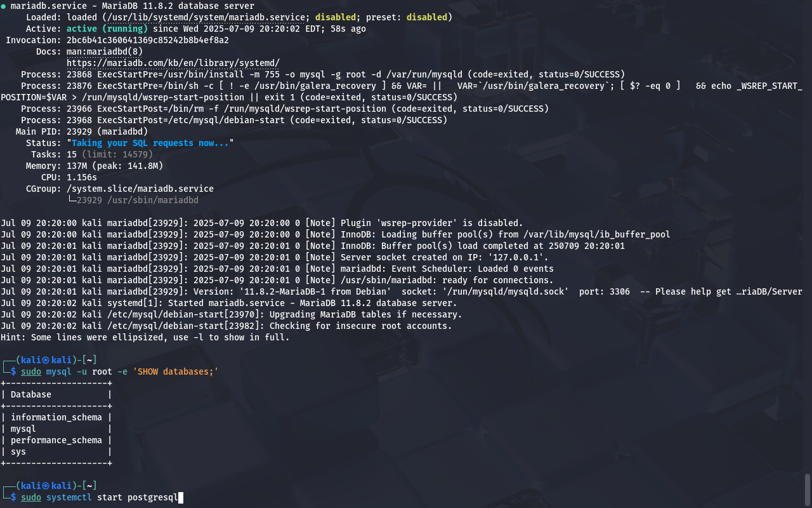Click 'ready for connections.' log text

[x=498, y=280]
